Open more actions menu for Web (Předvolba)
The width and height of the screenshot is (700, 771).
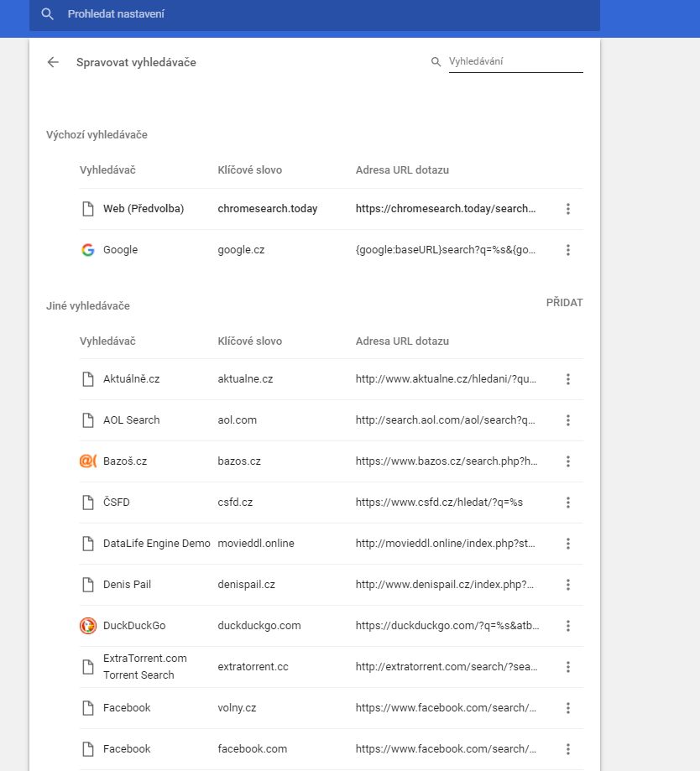[568, 209]
